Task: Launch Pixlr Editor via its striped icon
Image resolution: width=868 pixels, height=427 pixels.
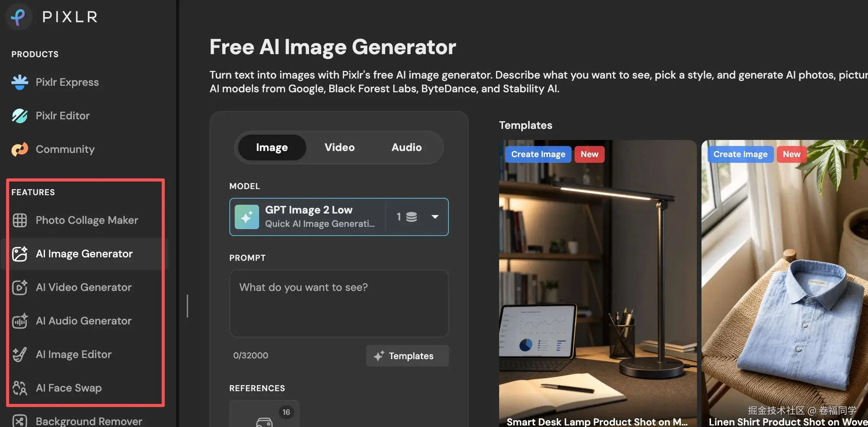Action: click(20, 116)
